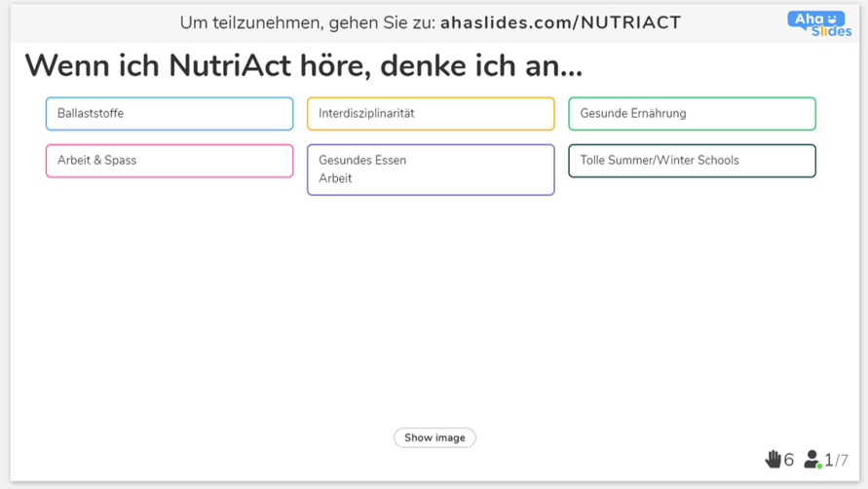868x489 pixels.
Task: Select the Ballaststoffe response card
Action: point(170,114)
